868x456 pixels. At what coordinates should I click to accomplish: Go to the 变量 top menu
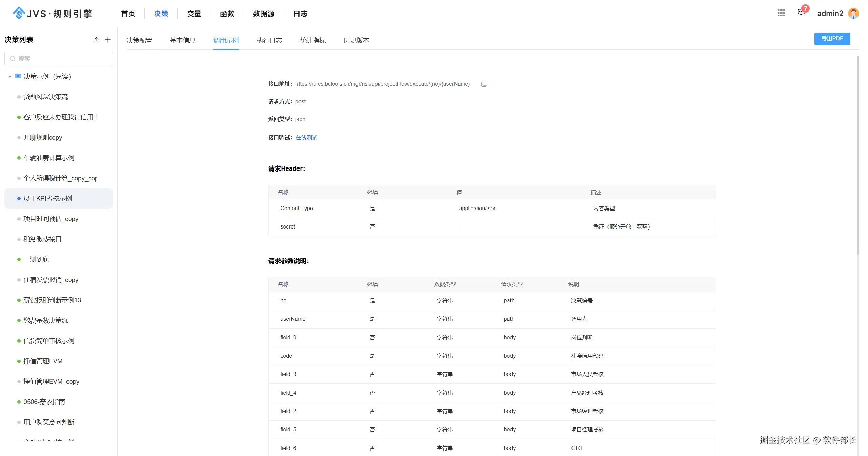click(x=194, y=14)
